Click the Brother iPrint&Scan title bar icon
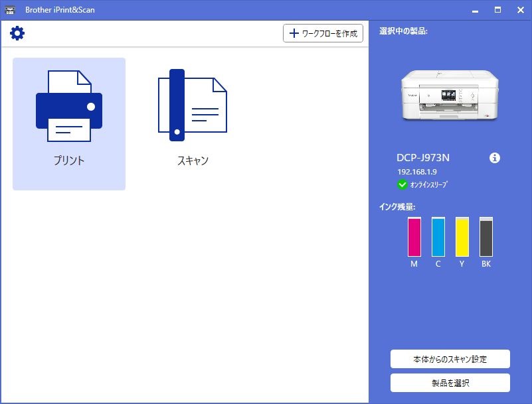 pyautogui.click(x=10, y=10)
